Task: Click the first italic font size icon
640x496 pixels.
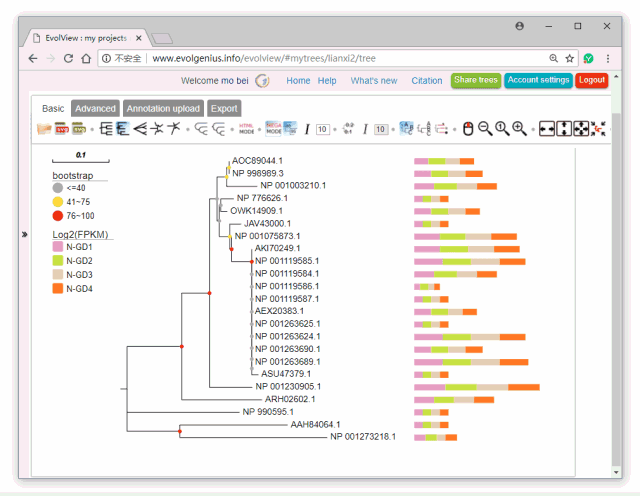Action: 307,129
